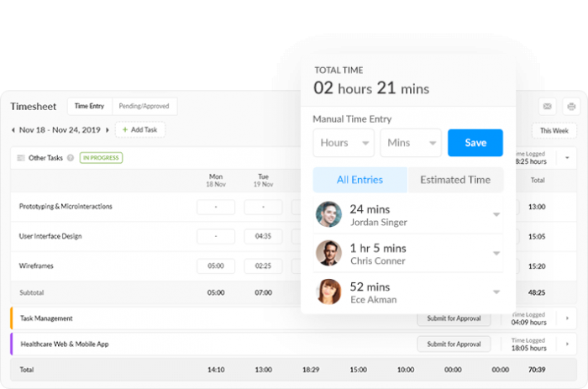The height and width of the screenshot is (389, 588).
Task: Click the Add Task button
Action: (140, 130)
